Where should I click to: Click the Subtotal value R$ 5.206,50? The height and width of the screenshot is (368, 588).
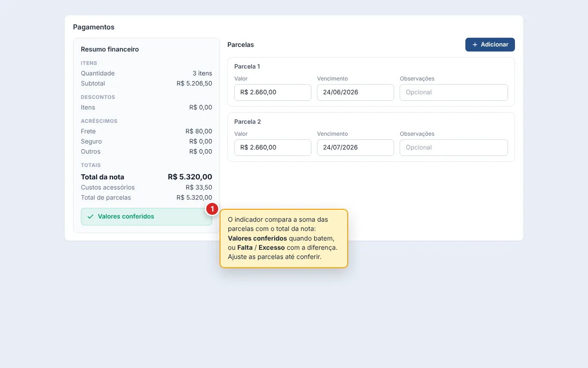point(194,84)
